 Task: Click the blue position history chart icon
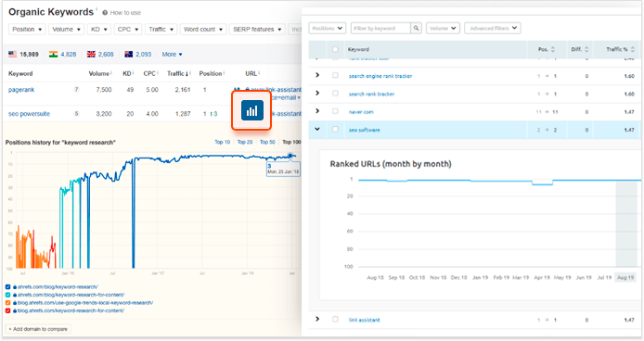coord(251,110)
